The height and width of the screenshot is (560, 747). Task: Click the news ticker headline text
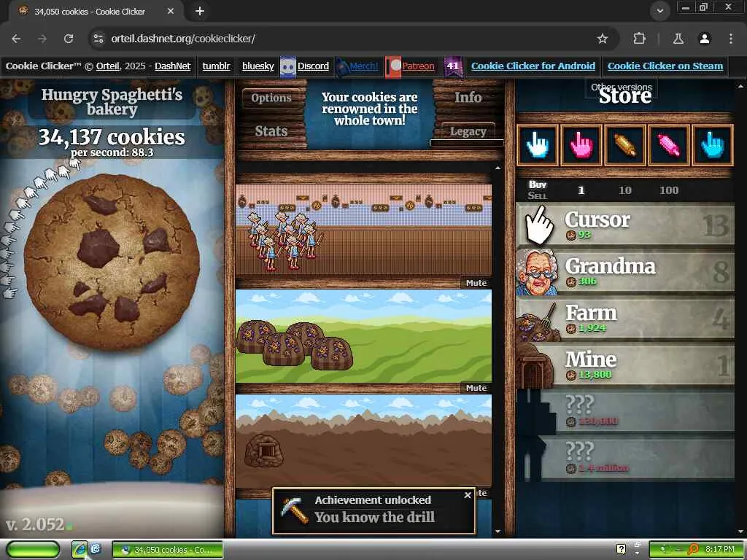pos(369,109)
